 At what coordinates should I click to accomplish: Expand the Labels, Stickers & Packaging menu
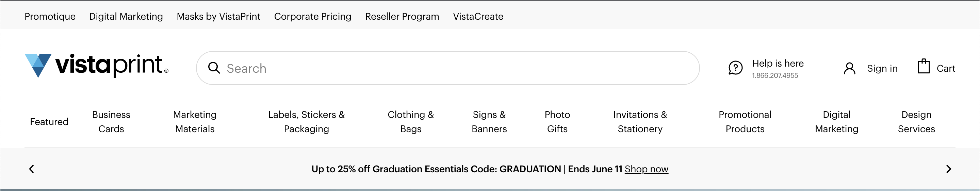tap(306, 122)
